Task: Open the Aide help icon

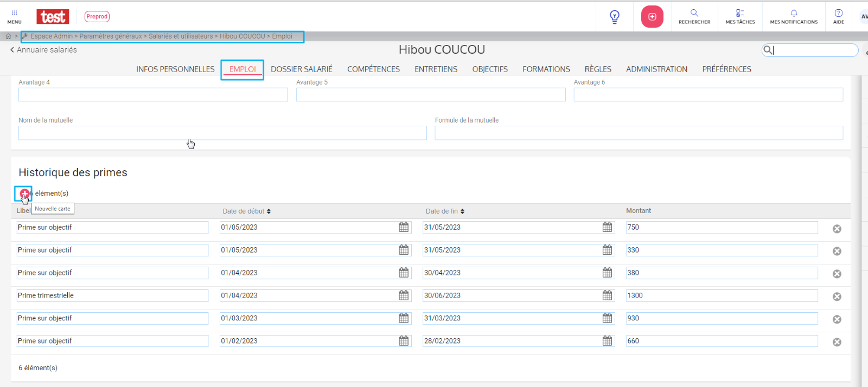Action: (838, 16)
